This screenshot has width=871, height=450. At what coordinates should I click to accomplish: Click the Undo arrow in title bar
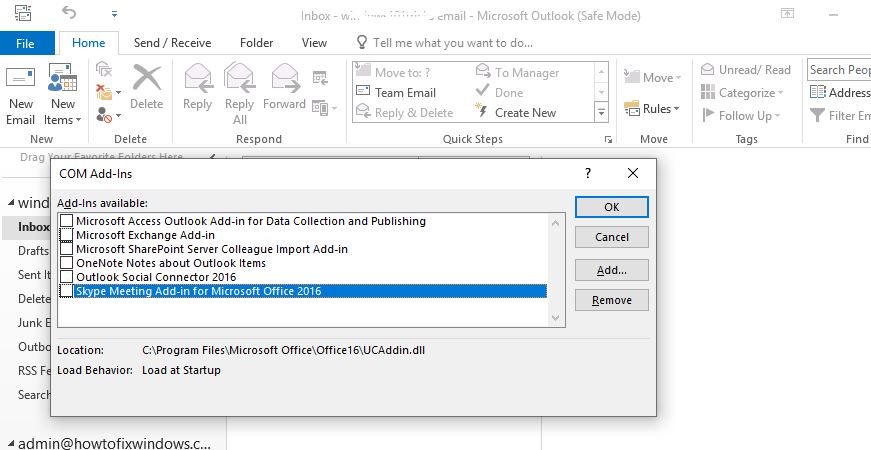pos(69,14)
